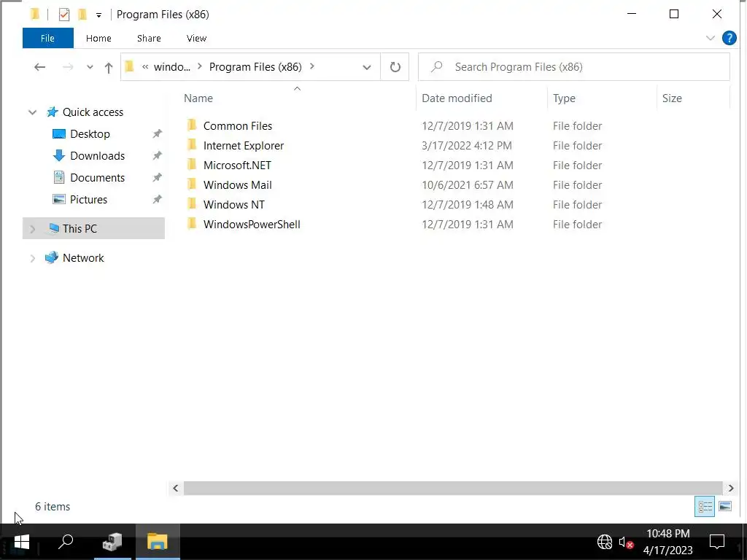747x560 pixels.
Task: Select Quick access in the navigation pane
Action: tap(93, 112)
